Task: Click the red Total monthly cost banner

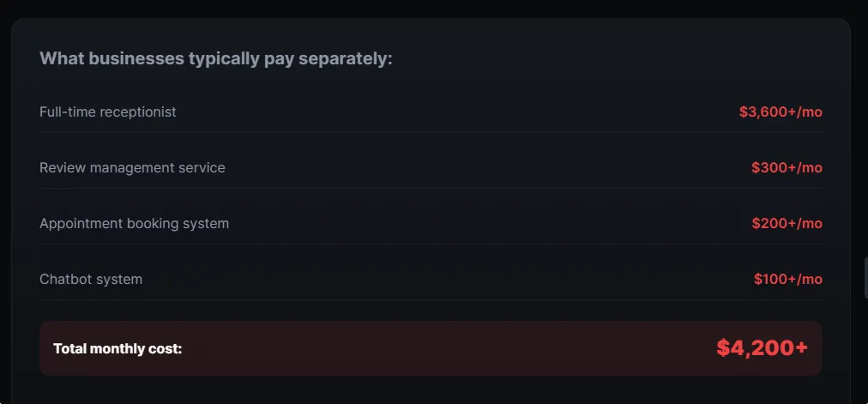Action: [x=431, y=348]
